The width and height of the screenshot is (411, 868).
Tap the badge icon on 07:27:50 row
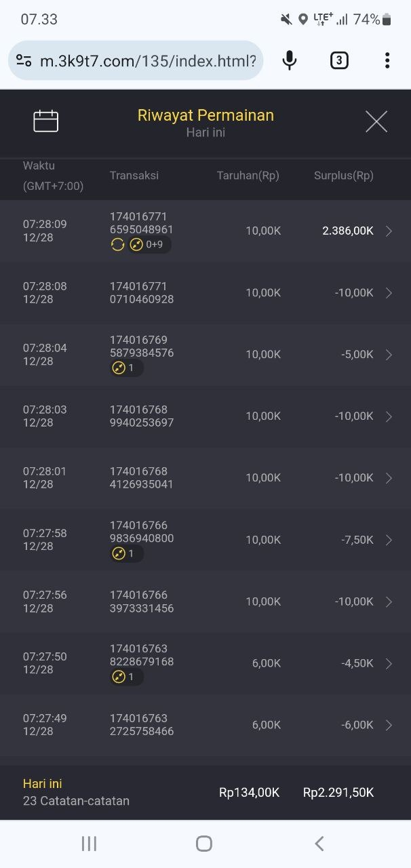coord(126,677)
